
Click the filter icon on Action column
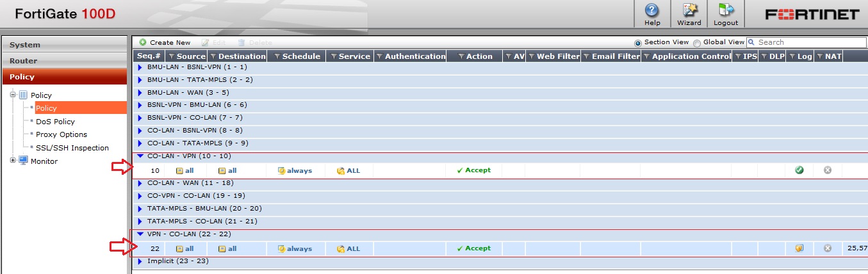coord(461,56)
